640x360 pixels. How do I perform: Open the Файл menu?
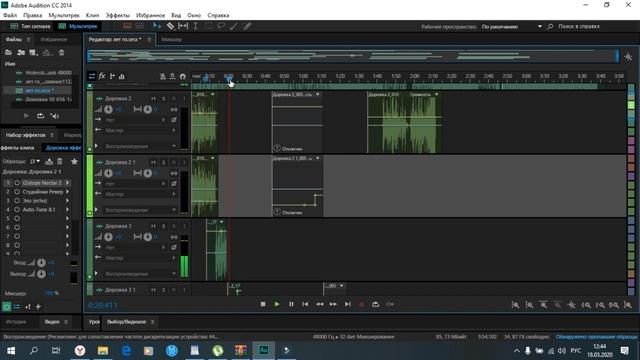(x=10, y=15)
